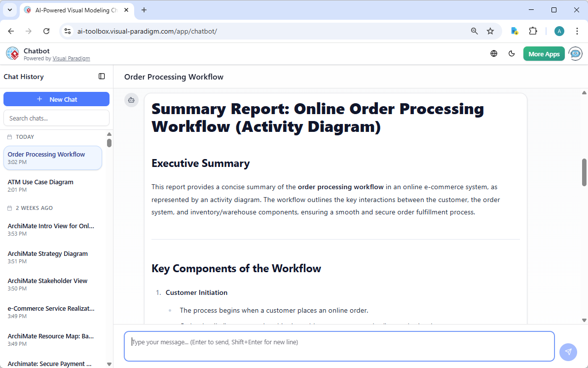This screenshot has height=368, width=588.
Task: Collapse the 2 WEEKS AGO section
Action: [30, 208]
